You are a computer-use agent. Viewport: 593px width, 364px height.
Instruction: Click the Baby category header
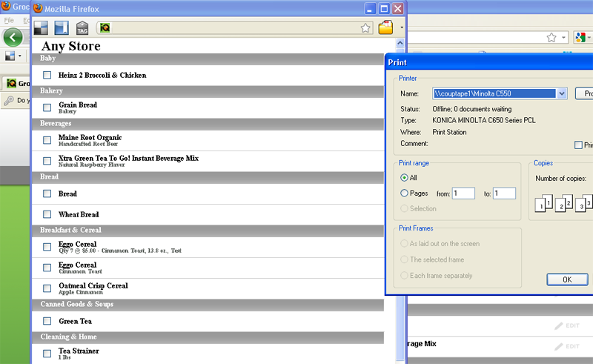click(208, 59)
